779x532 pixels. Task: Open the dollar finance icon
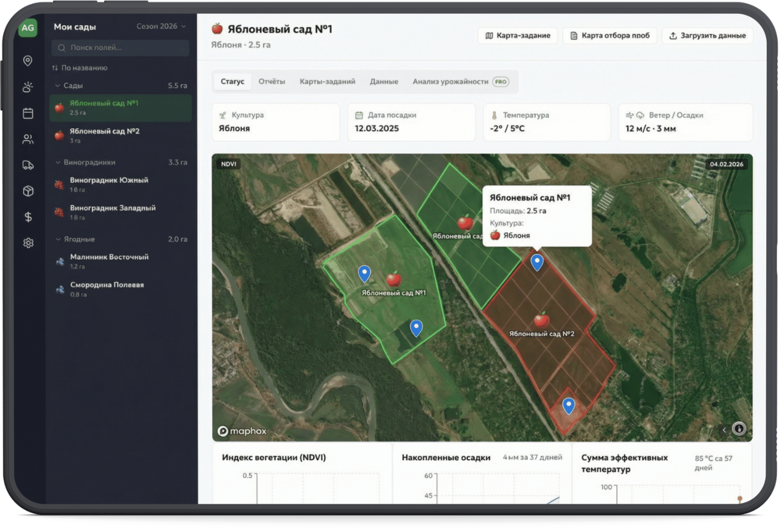click(x=28, y=217)
